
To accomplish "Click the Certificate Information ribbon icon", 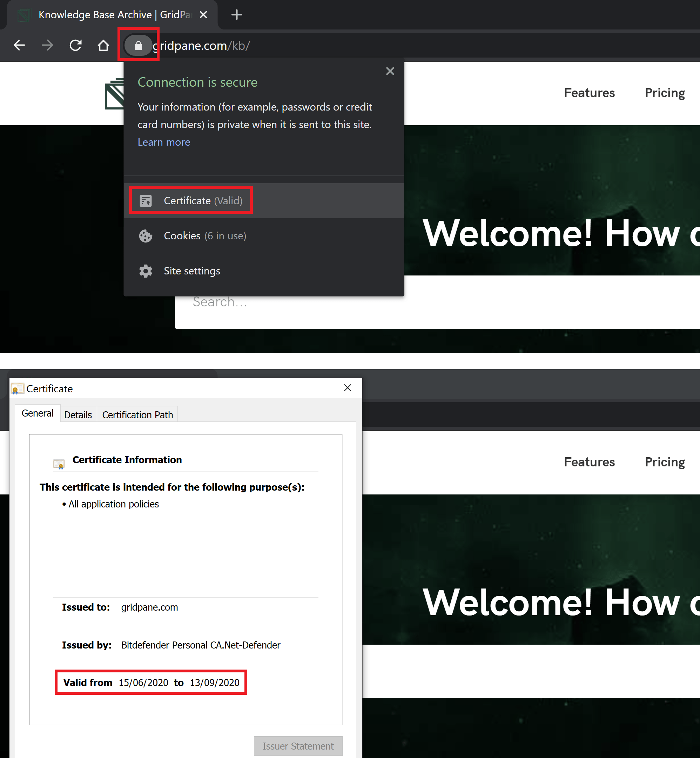I will [59, 464].
